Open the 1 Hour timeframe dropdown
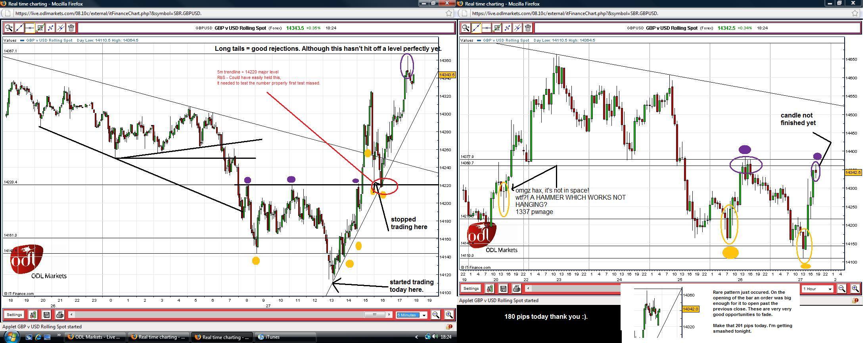 coord(818,289)
